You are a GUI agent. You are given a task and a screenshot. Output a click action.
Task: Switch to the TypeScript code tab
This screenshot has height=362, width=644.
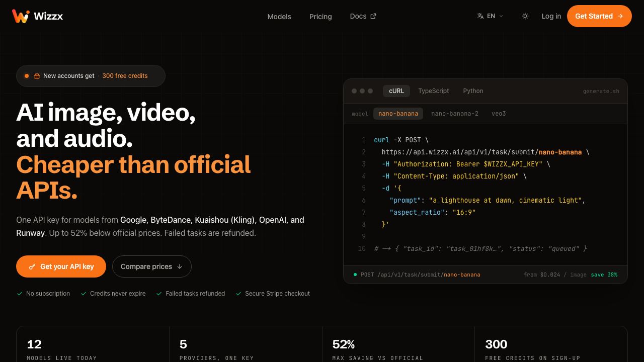[x=434, y=91]
